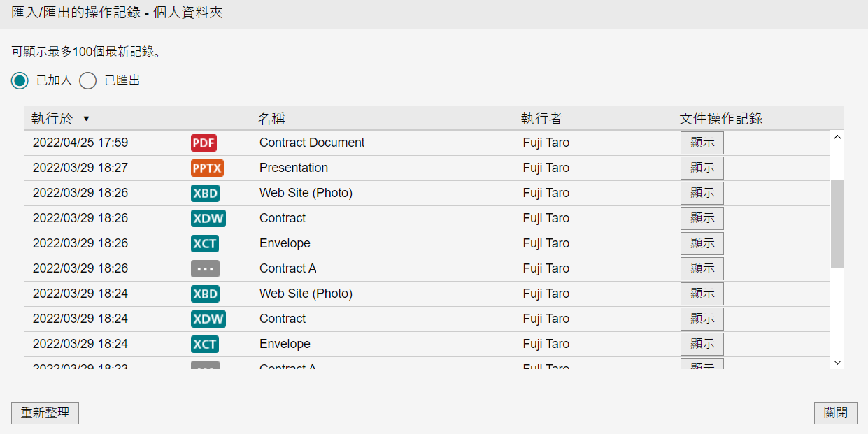Click the scrollbar up arrow of the record list

pyautogui.click(x=837, y=137)
